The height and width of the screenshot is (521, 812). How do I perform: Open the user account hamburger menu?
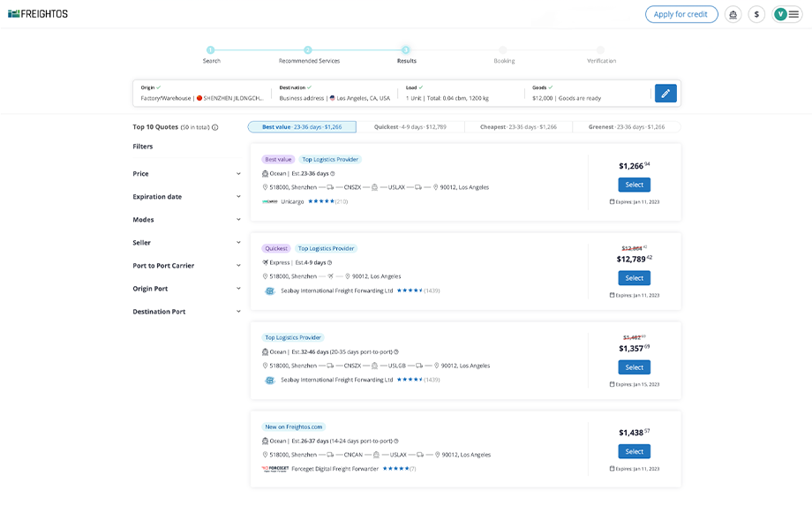[793, 14]
